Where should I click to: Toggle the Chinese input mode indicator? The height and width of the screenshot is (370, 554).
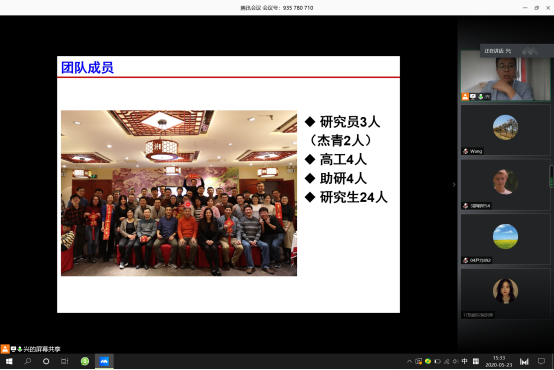tap(464, 361)
